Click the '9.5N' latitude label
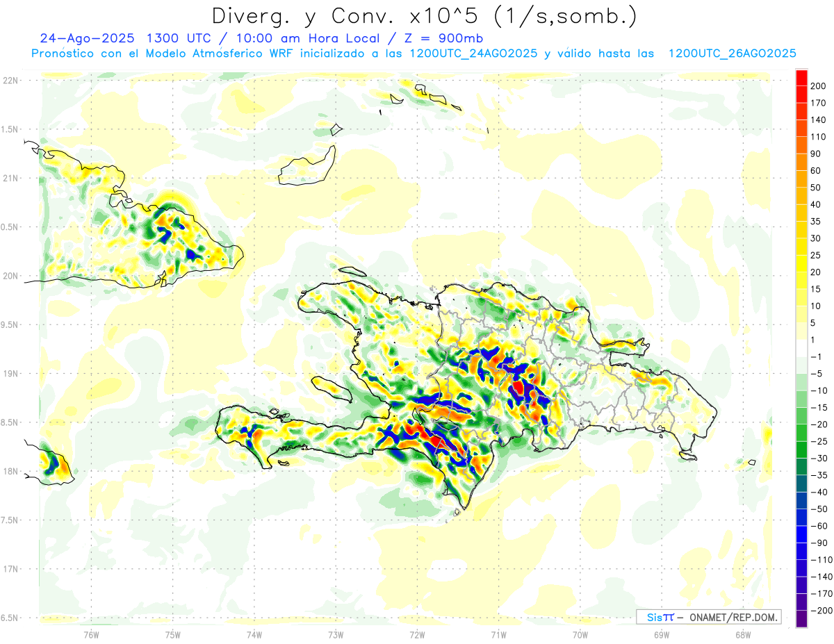The height and width of the screenshot is (644, 834). click(10, 324)
